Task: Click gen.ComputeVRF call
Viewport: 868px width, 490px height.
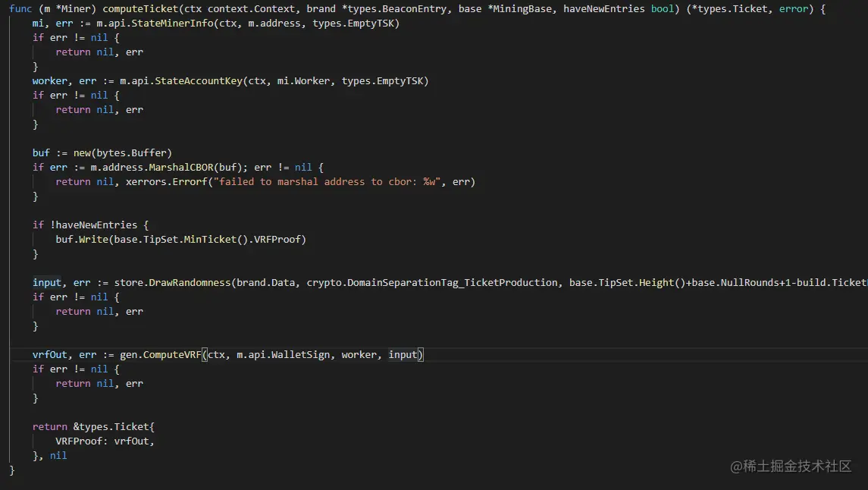Action: (161, 354)
